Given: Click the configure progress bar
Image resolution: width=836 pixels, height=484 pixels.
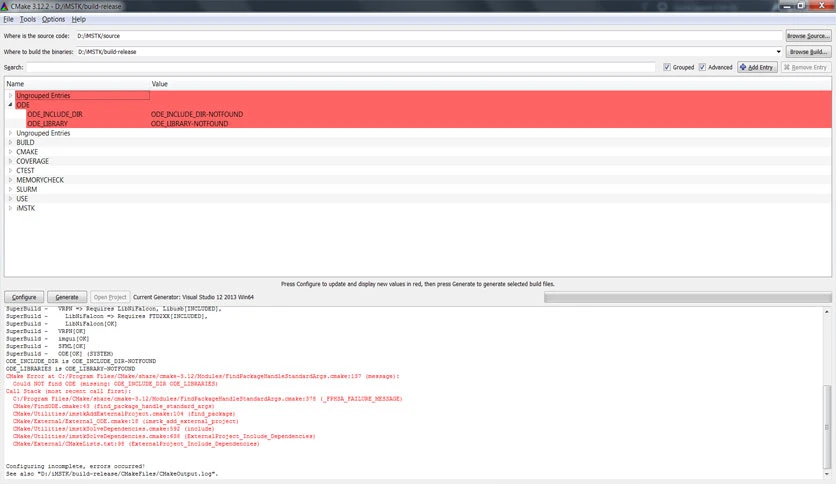Looking at the screenshot, I should tap(687, 297).
